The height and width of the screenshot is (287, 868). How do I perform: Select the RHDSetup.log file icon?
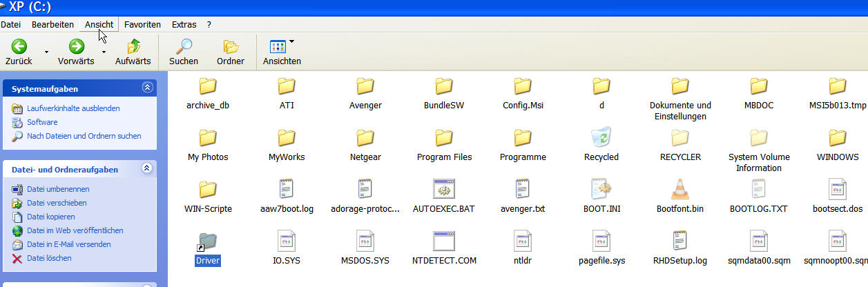coord(680,241)
